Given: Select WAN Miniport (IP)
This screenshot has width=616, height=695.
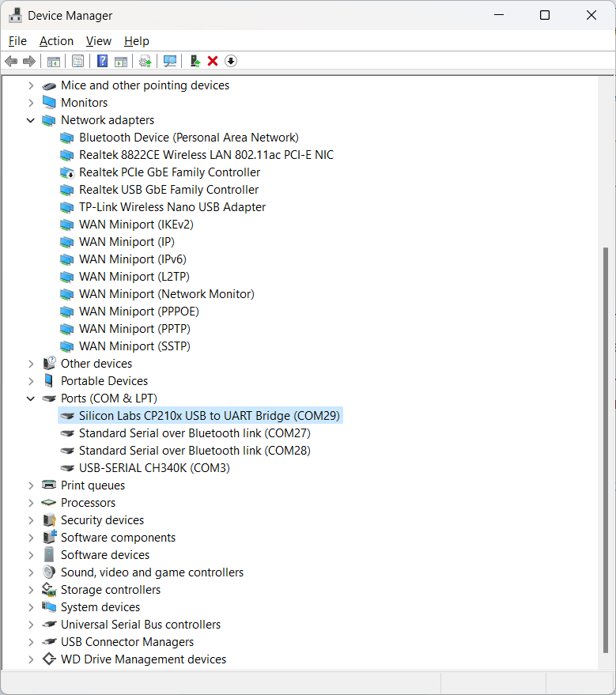Looking at the screenshot, I should coord(127,242).
